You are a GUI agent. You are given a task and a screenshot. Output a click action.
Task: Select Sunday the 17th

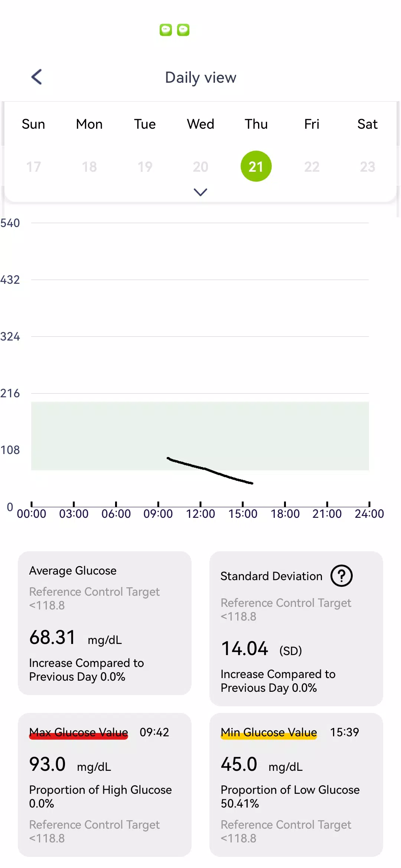[x=33, y=167]
